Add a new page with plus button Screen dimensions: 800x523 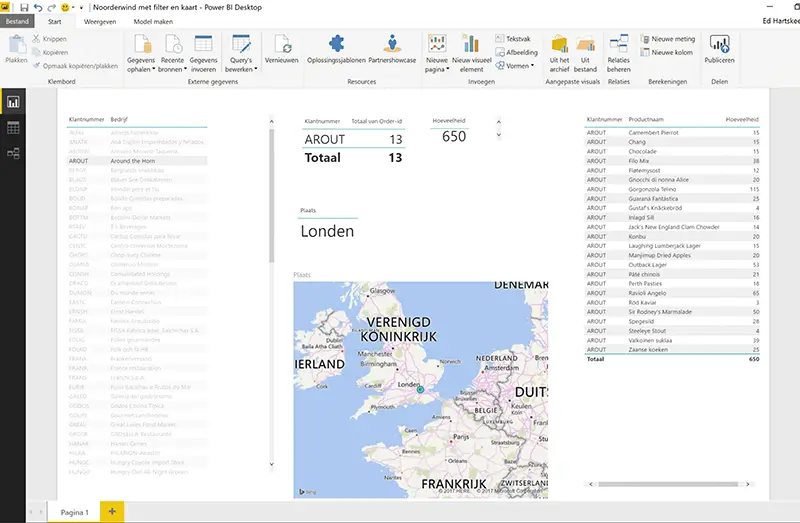tap(112, 511)
